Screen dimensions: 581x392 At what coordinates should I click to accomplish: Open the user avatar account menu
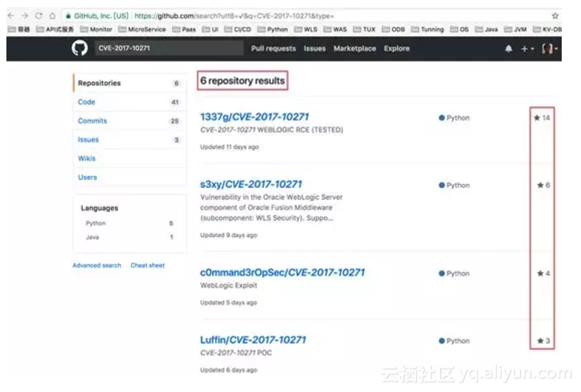tap(550, 48)
